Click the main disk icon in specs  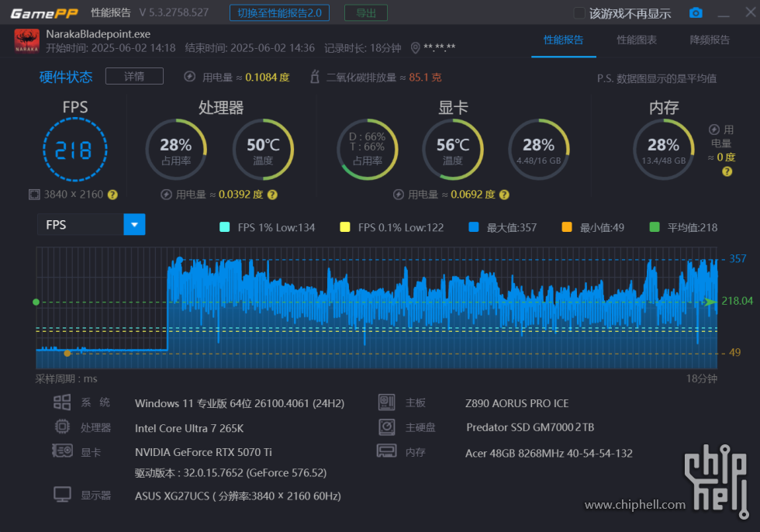pyautogui.click(x=386, y=427)
